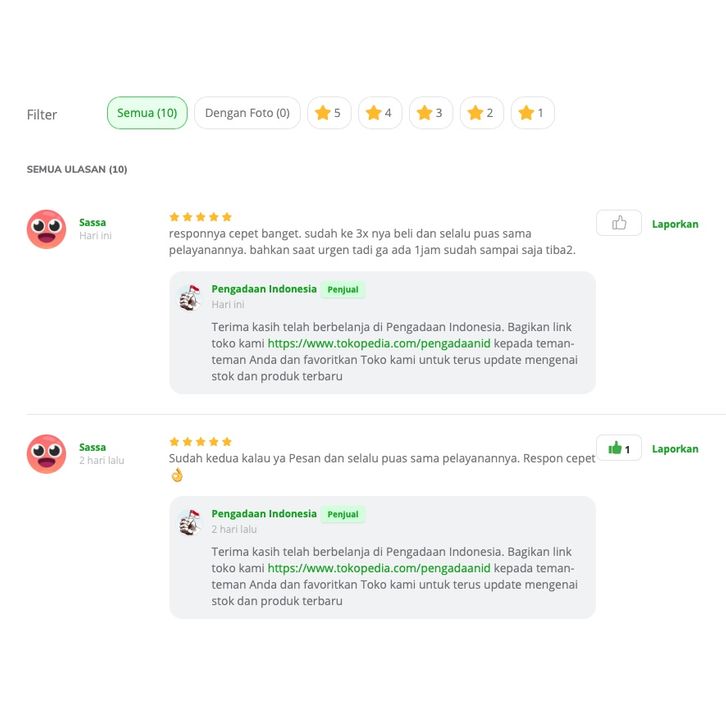Image resolution: width=726 pixels, height=726 pixels.
Task: Filter reviews by 4 stars
Action: coord(380,113)
